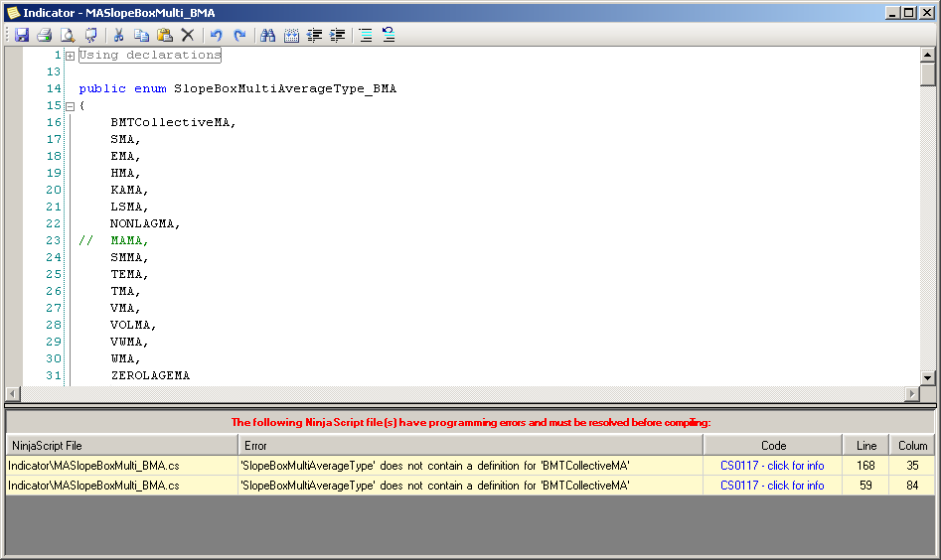
Task: Click horizontal scrollbar right arrow
Action: (912, 393)
